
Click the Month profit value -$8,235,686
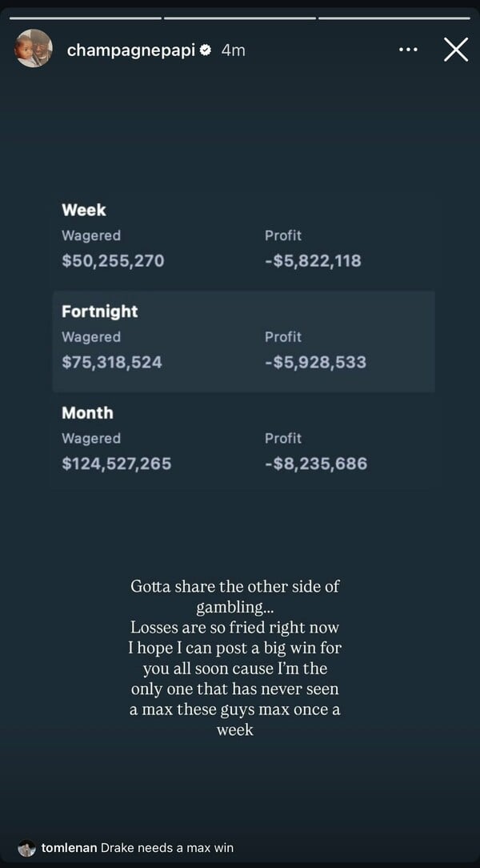316,464
